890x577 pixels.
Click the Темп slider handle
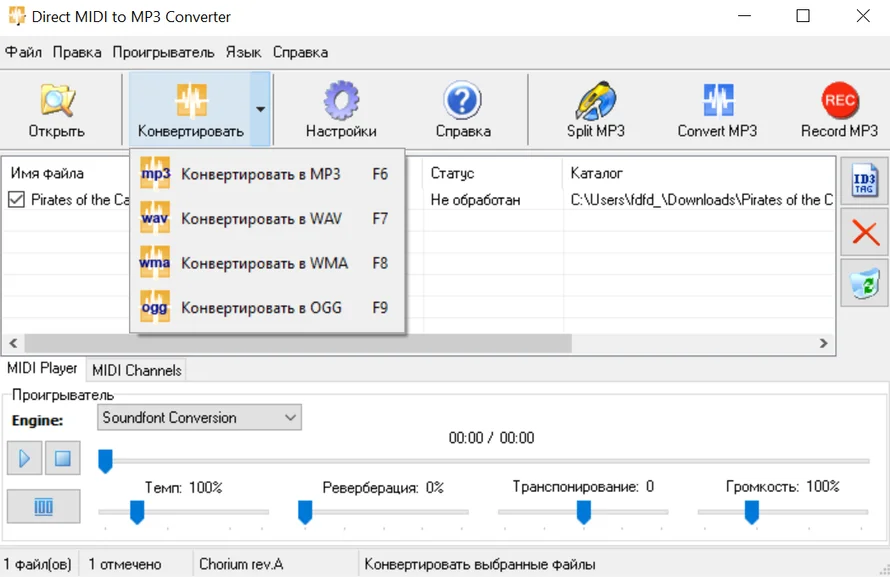(137, 512)
